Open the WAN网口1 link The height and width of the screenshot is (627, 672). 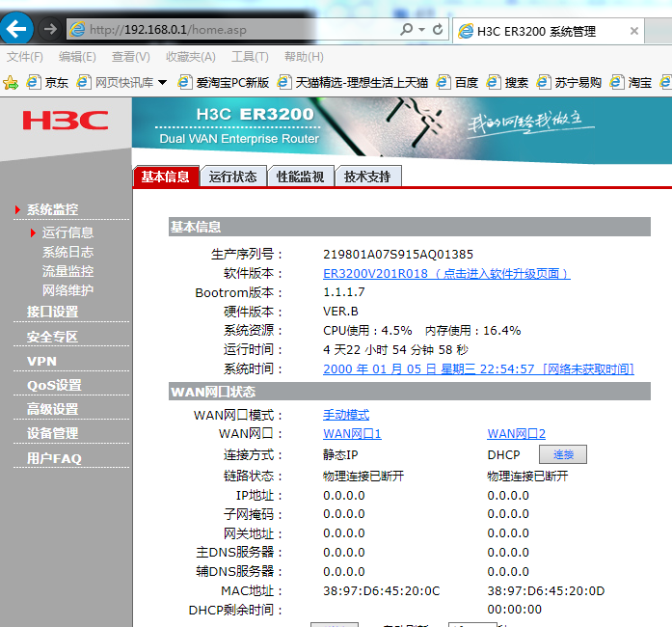[352, 433]
